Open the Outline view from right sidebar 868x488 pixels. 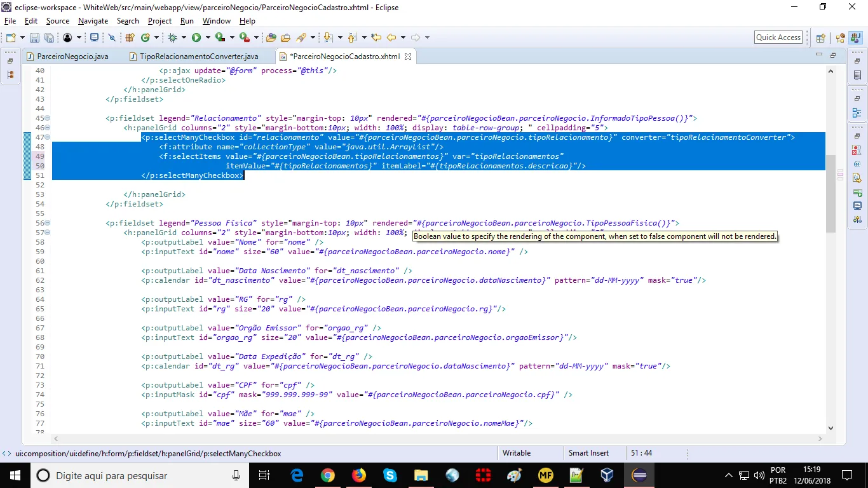[857, 113]
